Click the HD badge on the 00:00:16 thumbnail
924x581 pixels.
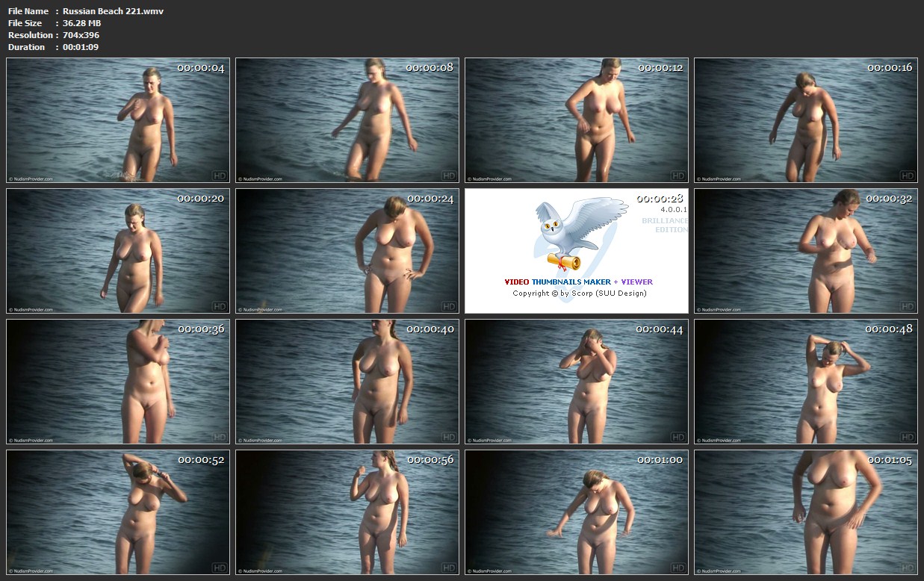(x=907, y=175)
